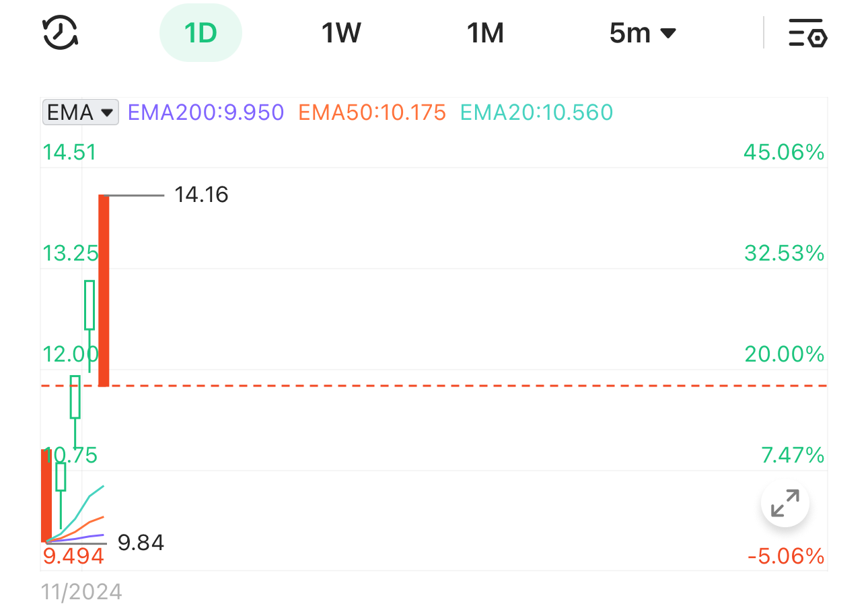The width and height of the screenshot is (868, 606).
Task: Click the tall red candle peaking at 14.16
Action: 104,290
